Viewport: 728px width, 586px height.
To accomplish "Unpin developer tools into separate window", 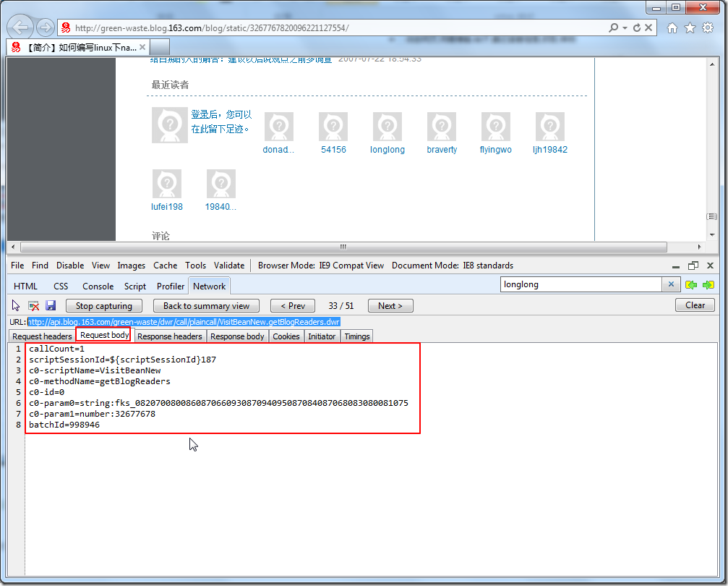I will 693,266.
